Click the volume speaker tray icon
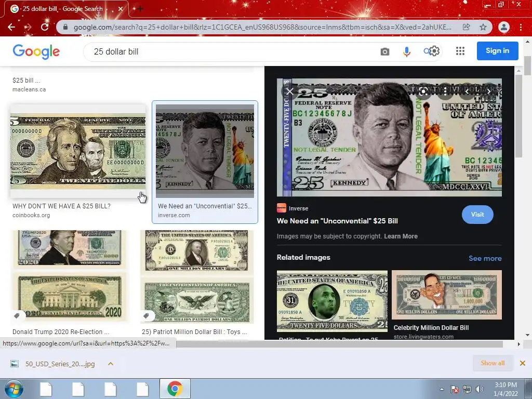The height and width of the screenshot is (399, 532). tap(480, 389)
